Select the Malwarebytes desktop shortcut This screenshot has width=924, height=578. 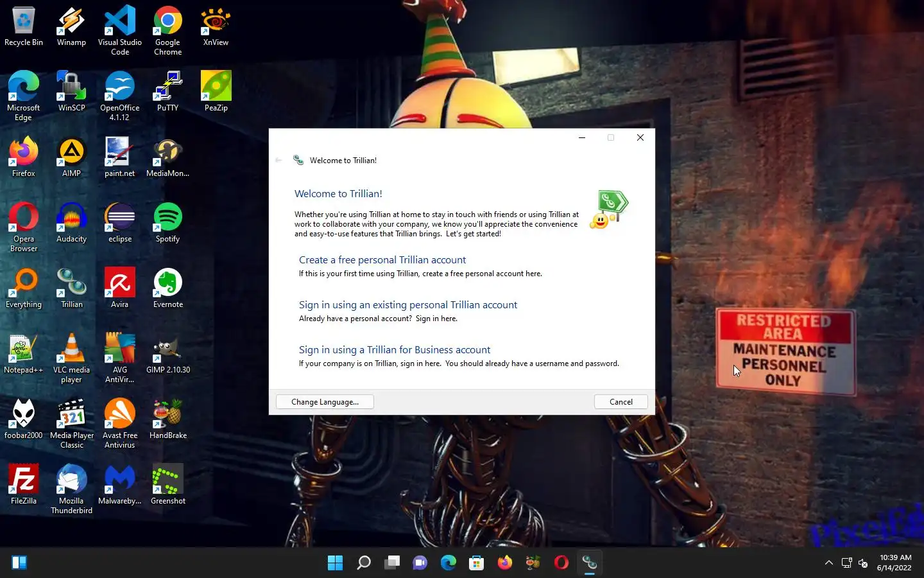tap(120, 485)
